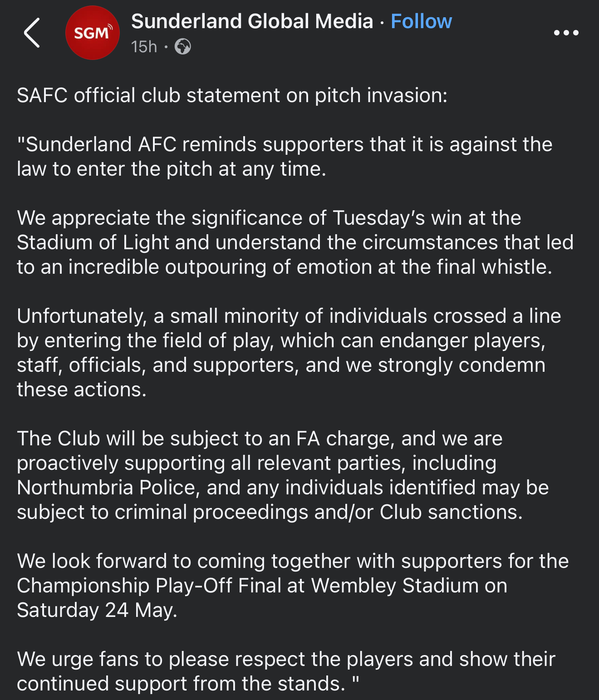Tap the paragraph starting 'Sunderland AFC reminds supporters'
This screenshot has height=700, width=599.
pos(285,157)
